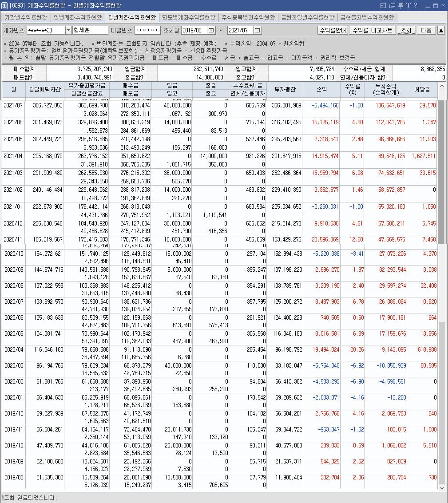This screenshot has height=503, width=448.
Task: Click cumulative profit 112,041,785 for 2021/06
Action: (x=391, y=122)
